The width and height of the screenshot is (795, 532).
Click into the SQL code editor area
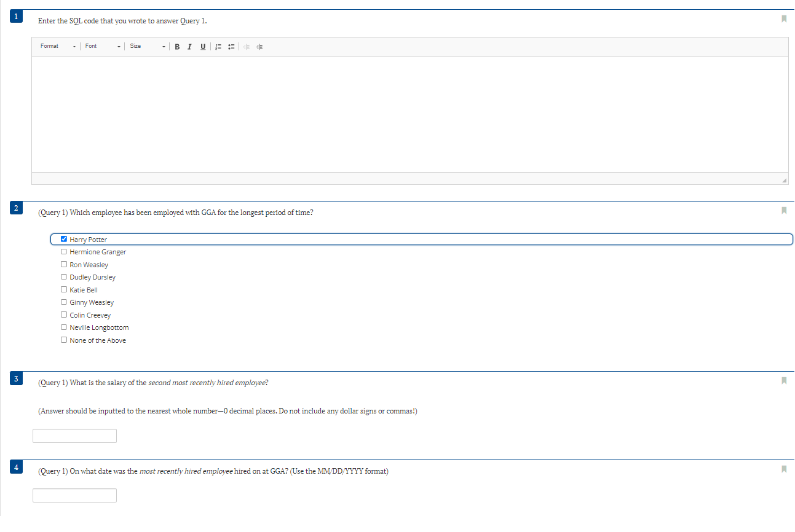click(x=410, y=114)
